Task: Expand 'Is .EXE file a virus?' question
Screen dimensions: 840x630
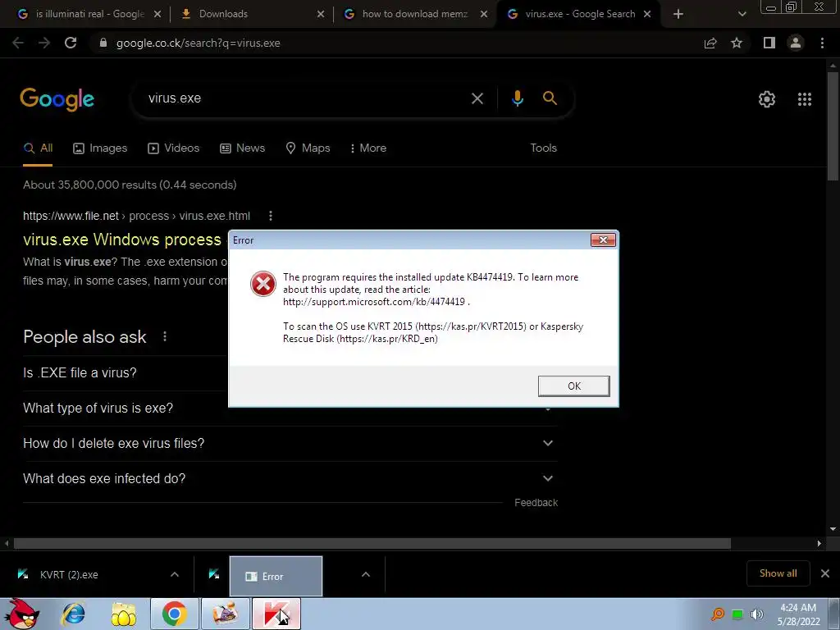Action: click(x=80, y=373)
